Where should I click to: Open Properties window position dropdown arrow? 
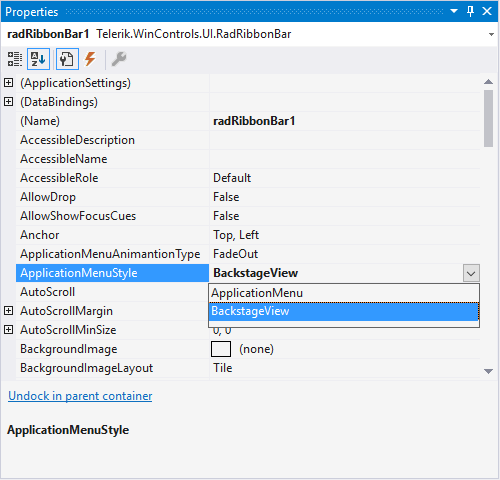point(454,11)
